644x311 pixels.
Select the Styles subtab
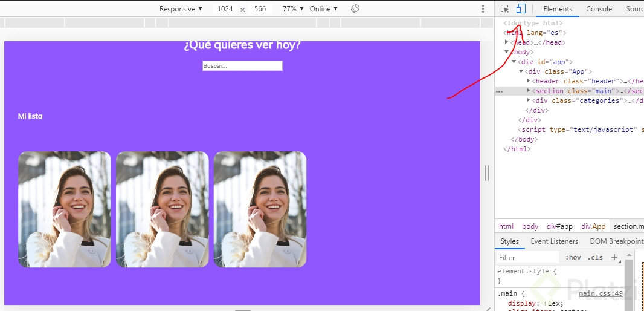(509, 241)
